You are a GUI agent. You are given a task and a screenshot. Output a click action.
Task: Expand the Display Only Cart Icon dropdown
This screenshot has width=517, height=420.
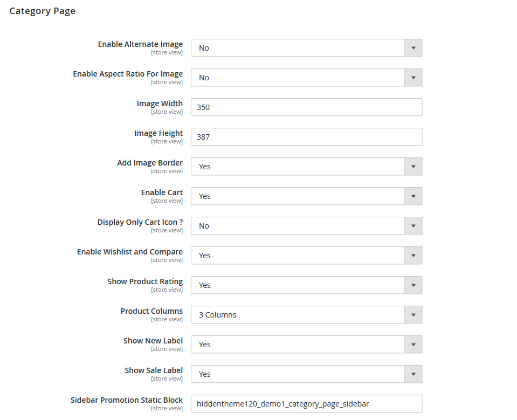click(x=413, y=225)
